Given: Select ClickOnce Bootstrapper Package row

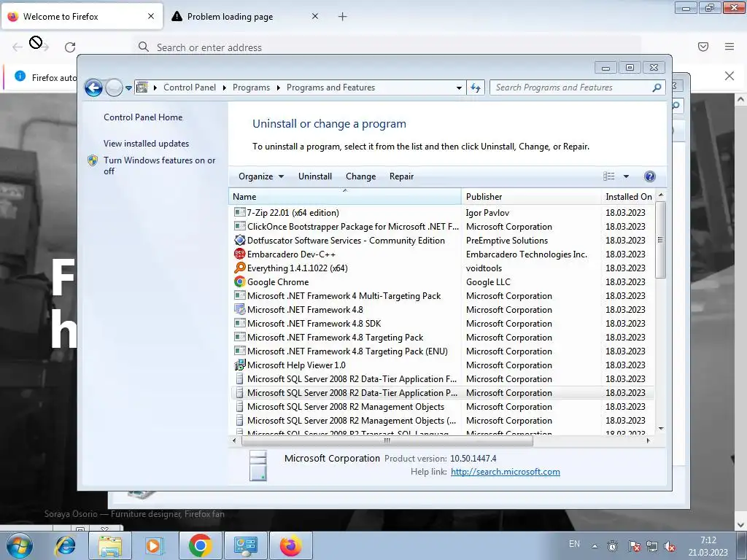Looking at the screenshot, I should (443, 227).
